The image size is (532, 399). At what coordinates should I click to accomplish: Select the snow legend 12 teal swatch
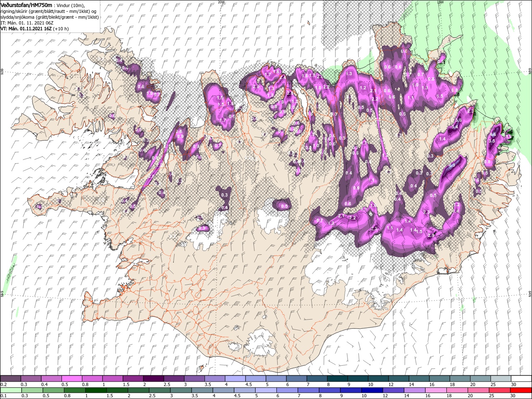[x=399, y=378]
